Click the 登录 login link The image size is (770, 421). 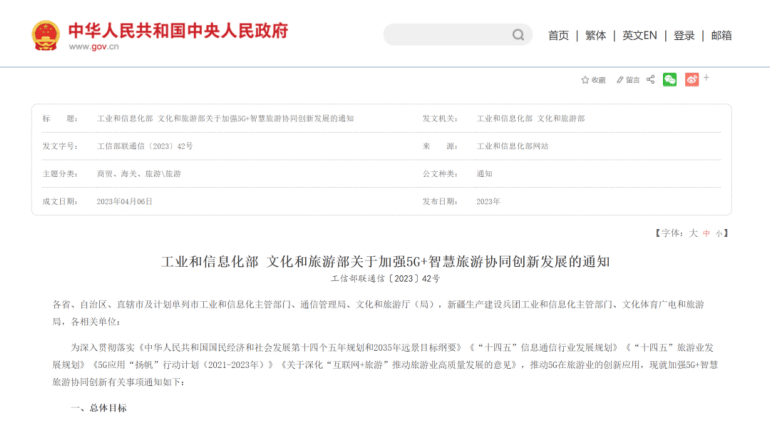tap(684, 35)
